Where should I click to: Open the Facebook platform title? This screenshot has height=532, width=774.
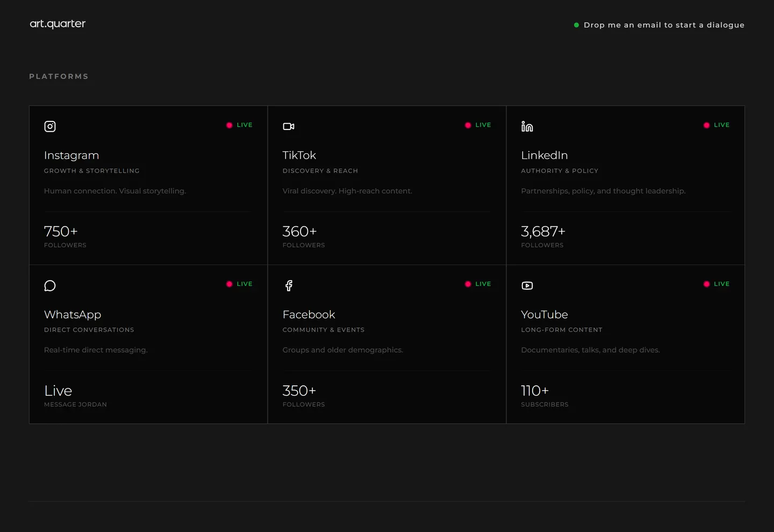click(x=309, y=314)
